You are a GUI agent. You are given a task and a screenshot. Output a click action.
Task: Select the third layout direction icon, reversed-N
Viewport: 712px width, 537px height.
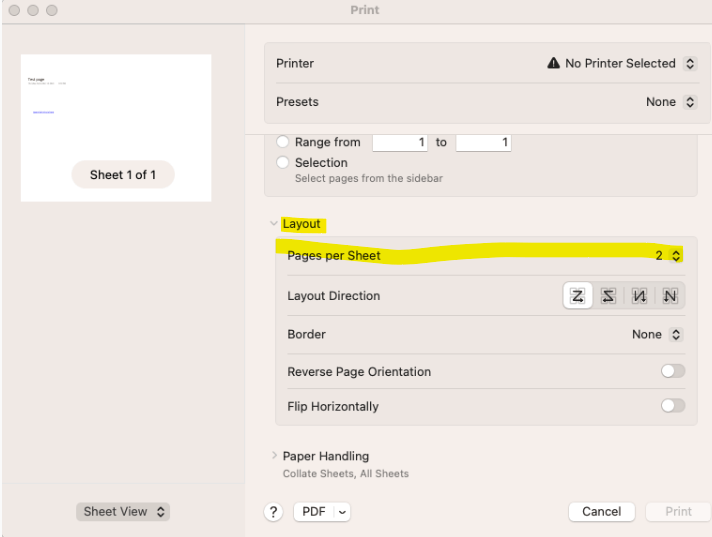point(639,296)
